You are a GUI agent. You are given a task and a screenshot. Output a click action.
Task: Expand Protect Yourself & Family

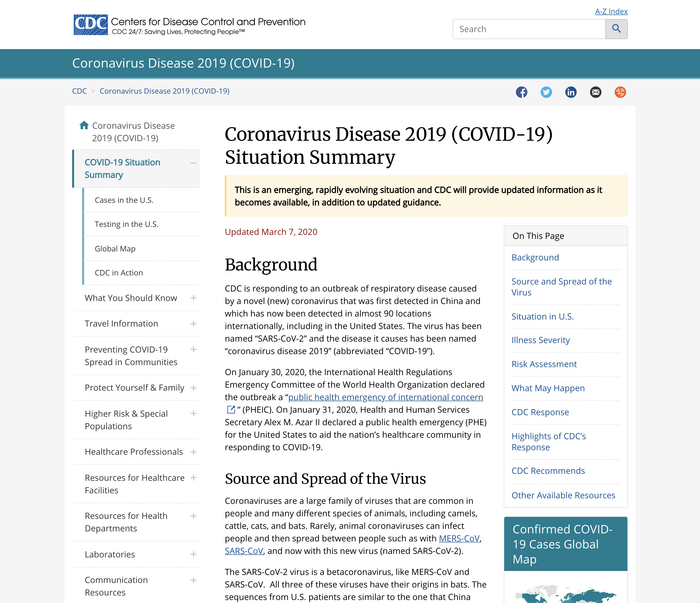[x=193, y=388]
